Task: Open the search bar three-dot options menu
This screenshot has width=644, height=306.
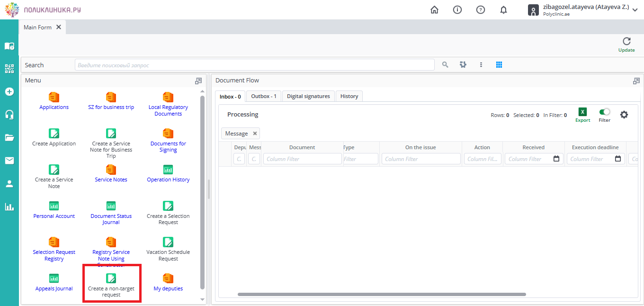Action: [x=481, y=65]
